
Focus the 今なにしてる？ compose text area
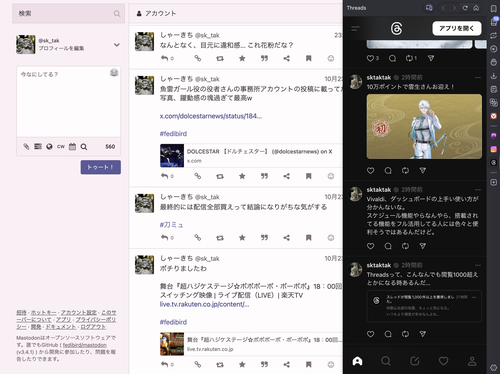click(x=68, y=102)
